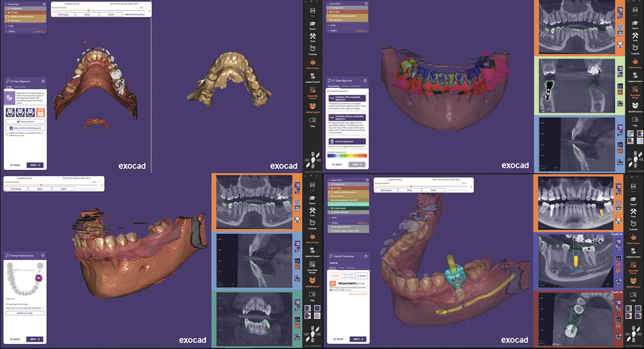
Task: Click the Add/remove implant link
Action: [x=358, y=294]
